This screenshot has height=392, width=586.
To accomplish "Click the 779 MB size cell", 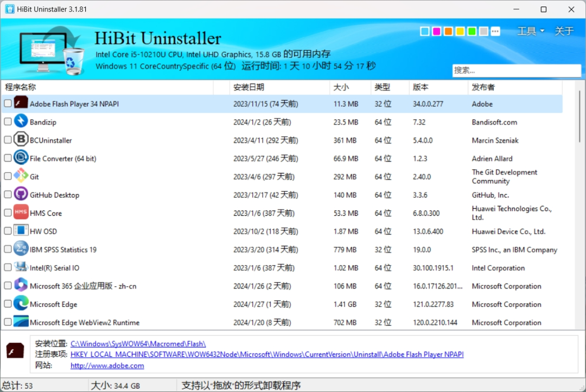I will point(345,250).
